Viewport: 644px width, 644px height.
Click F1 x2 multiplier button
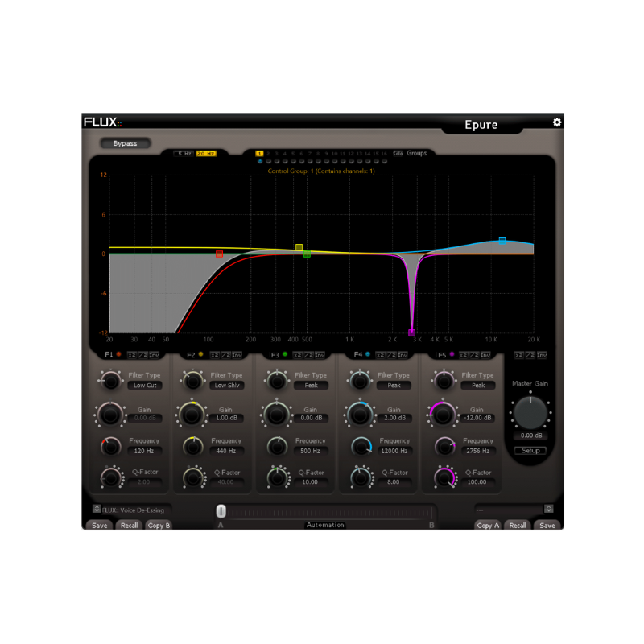pyautogui.click(x=132, y=355)
